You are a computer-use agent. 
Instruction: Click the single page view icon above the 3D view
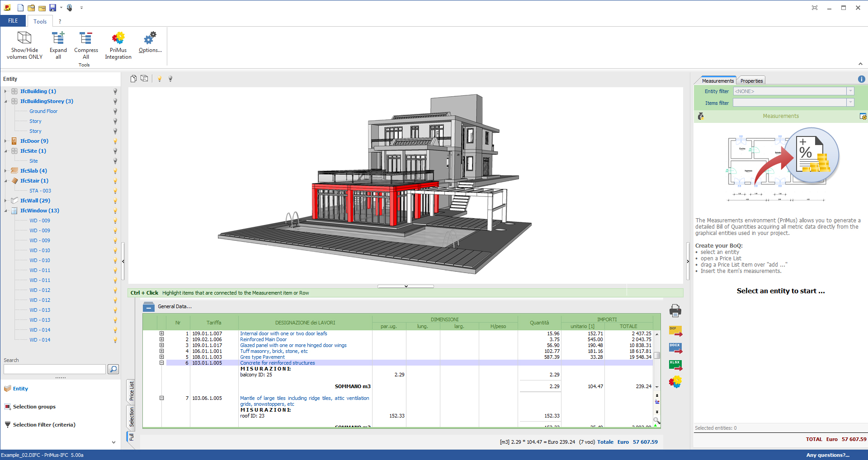133,79
